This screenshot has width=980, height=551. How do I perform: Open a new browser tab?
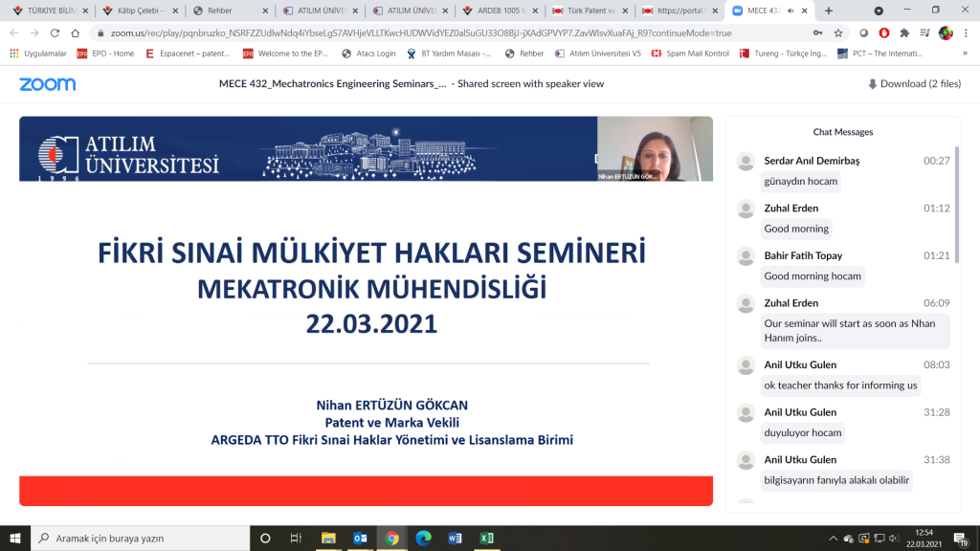[829, 11]
